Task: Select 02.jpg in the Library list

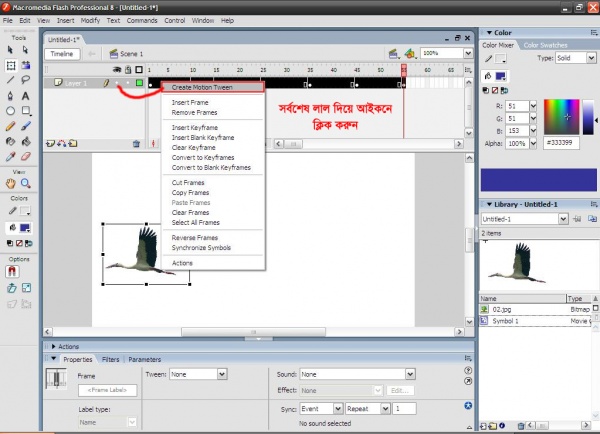Action: coord(535,309)
